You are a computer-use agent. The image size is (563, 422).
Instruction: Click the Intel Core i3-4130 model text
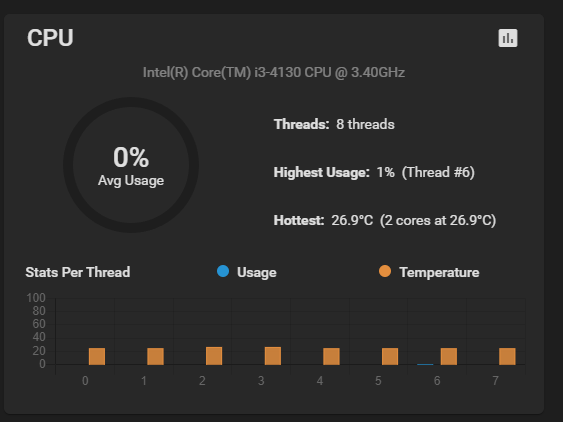274,73
